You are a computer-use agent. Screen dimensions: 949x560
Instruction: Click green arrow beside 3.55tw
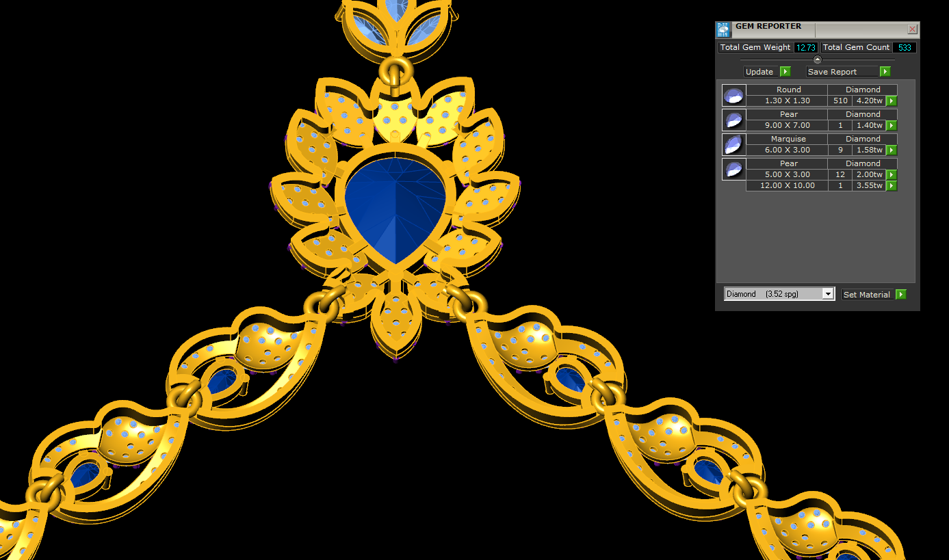(892, 186)
